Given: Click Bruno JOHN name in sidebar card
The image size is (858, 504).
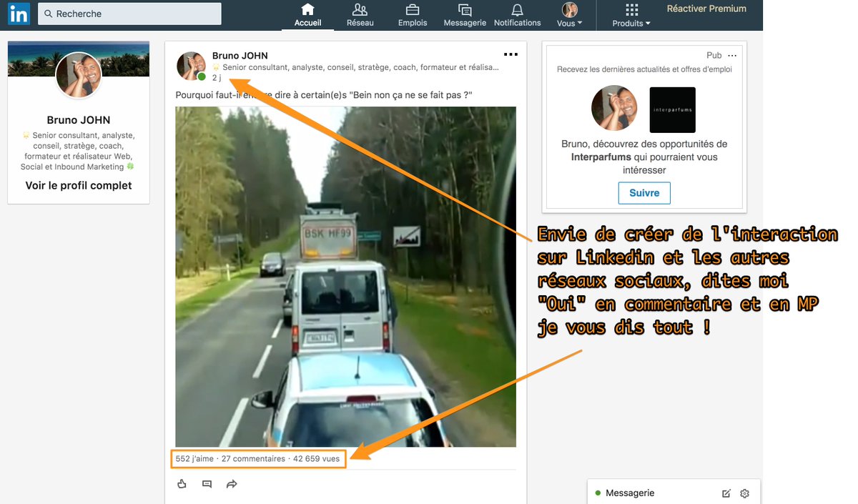Looking at the screenshot, I should pos(79,120).
